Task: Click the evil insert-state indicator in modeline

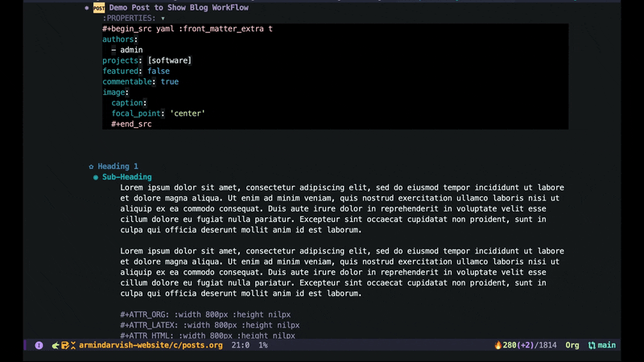Action: 39,345
